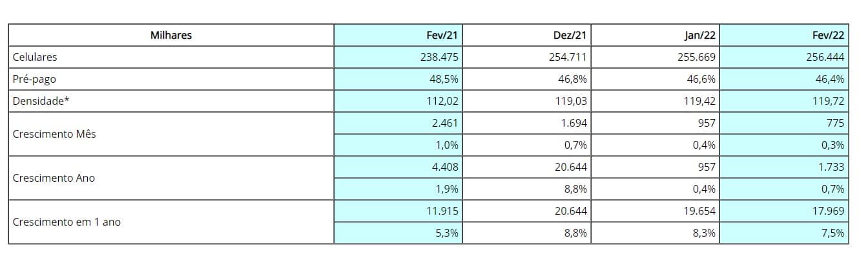The height and width of the screenshot is (269, 868).
Task: Select the 48,5% Pré-pago cell
Action: pyautogui.click(x=398, y=79)
